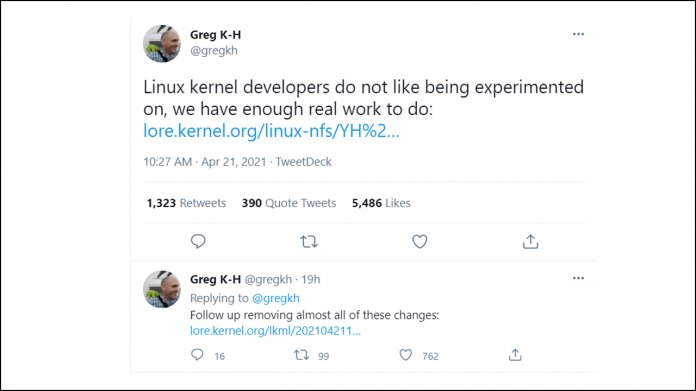View the 390 Quote Tweets list
The width and height of the screenshot is (696, 391).
click(289, 203)
